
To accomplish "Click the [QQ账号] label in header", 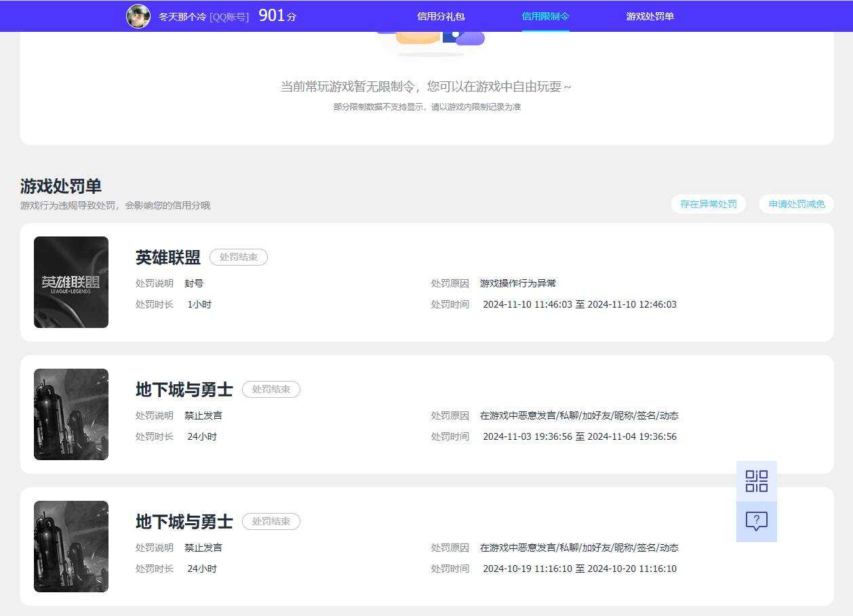I will coord(229,17).
